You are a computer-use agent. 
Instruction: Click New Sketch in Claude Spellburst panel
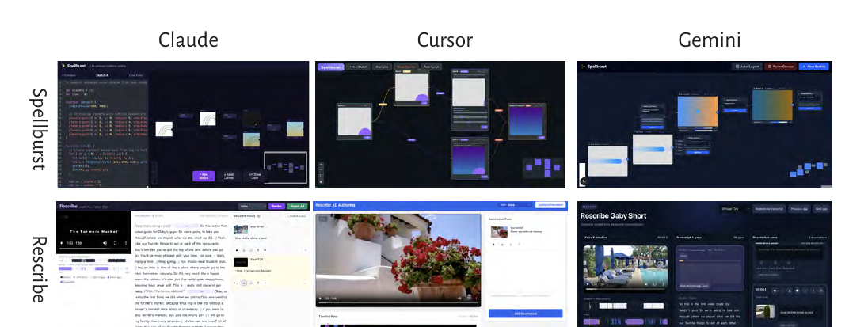tap(204, 176)
